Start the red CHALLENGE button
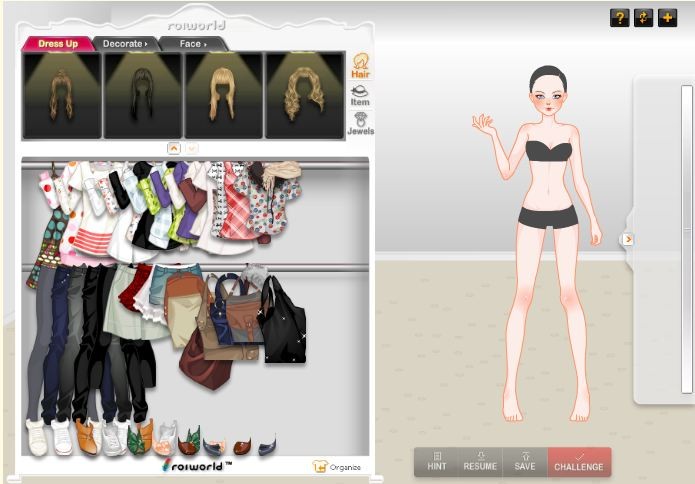 tap(579, 461)
